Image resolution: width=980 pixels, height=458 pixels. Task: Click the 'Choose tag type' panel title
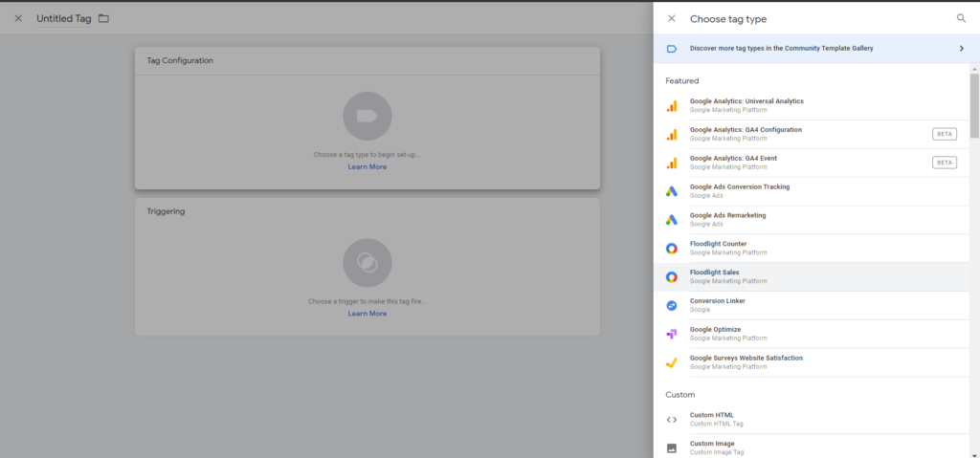pos(728,19)
